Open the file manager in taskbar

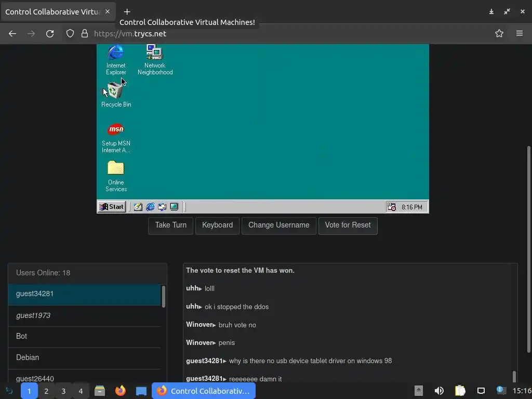(100, 391)
